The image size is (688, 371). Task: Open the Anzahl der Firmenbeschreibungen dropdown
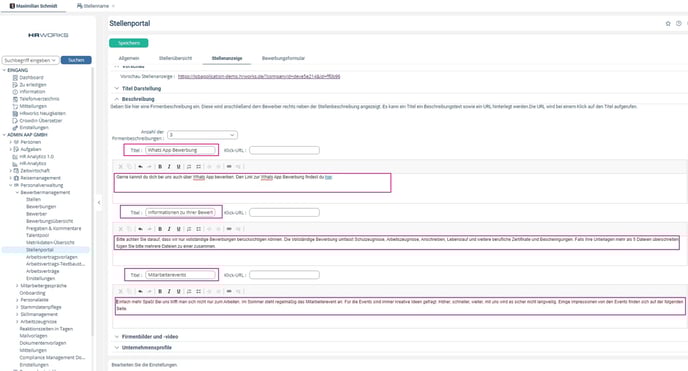coord(202,135)
